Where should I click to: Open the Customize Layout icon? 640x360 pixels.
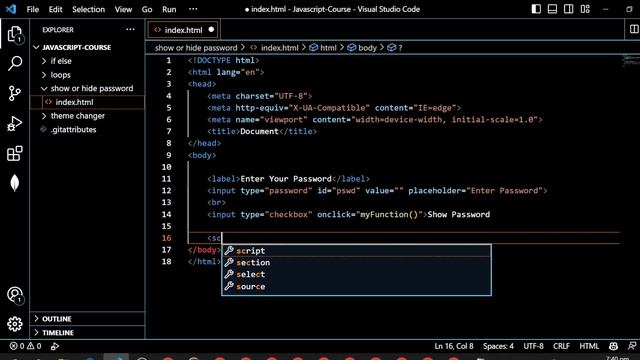pos(585,9)
